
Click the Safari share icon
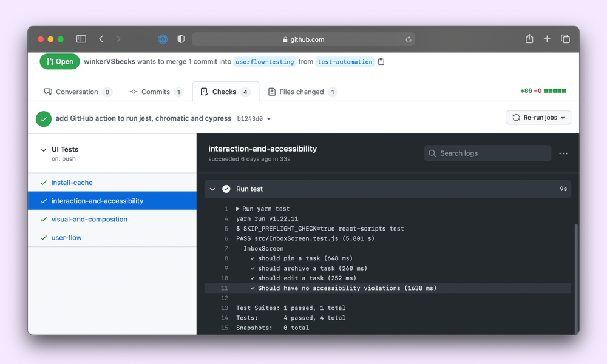(529, 39)
